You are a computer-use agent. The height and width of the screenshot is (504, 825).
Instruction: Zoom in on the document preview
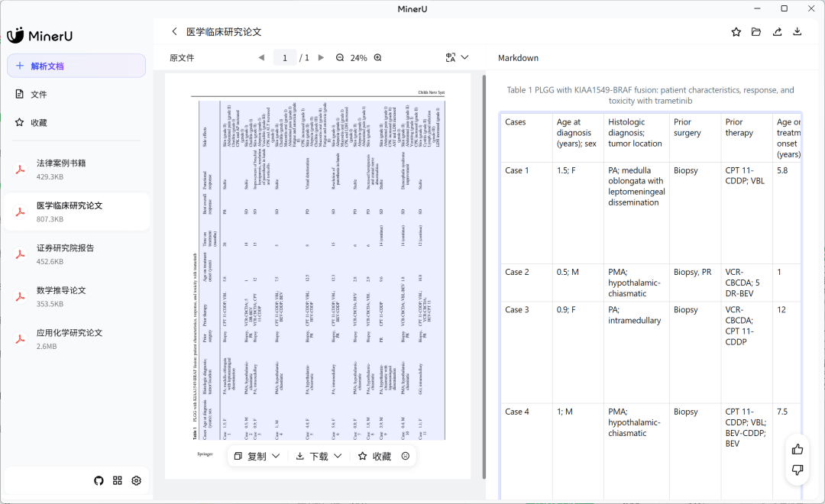377,58
